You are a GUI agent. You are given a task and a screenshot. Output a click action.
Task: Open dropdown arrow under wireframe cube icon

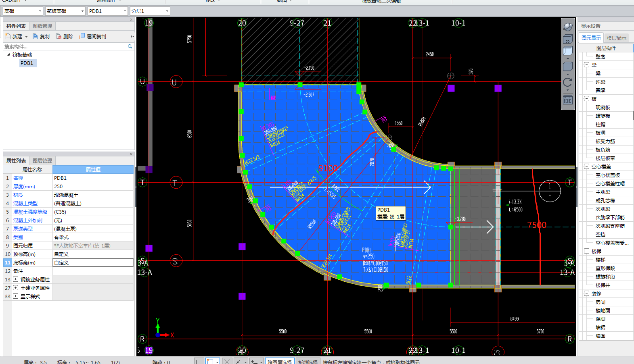tap(568, 58)
